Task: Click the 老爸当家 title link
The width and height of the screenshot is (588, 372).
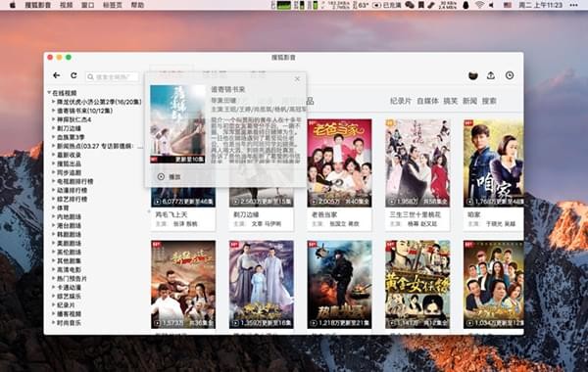Action: click(324, 214)
